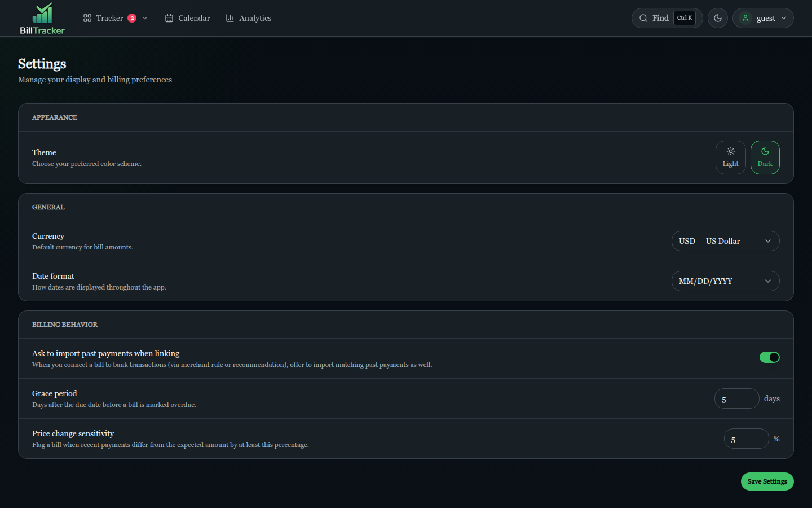The height and width of the screenshot is (508, 812).
Task: Click the guest avatar icon
Action: [745, 18]
